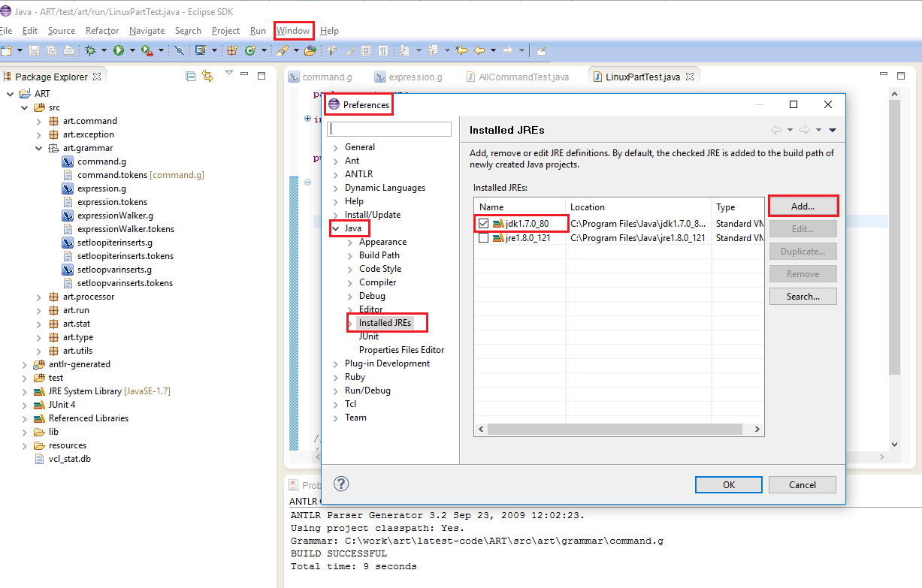Collapse the Java preferences node
The image size is (922, 588).
pyautogui.click(x=336, y=228)
